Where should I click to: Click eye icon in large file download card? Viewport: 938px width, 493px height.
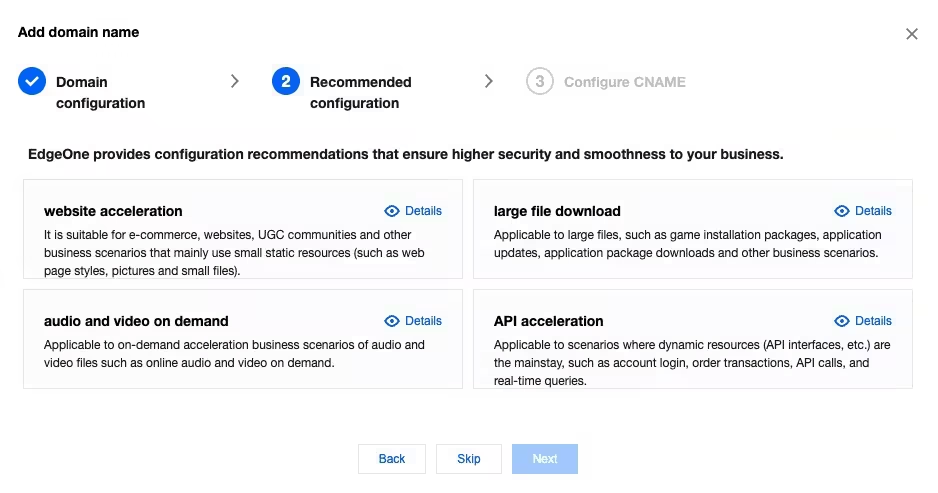tap(842, 211)
